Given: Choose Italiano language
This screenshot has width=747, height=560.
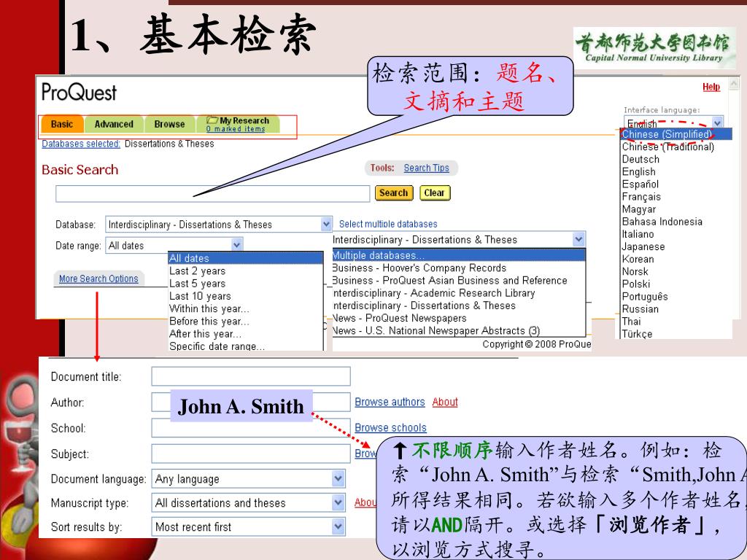Looking at the screenshot, I should click(x=638, y=234).
